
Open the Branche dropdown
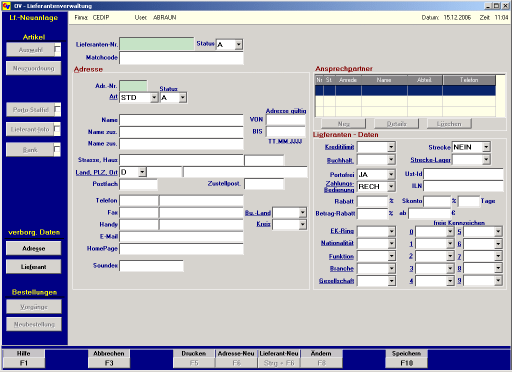click(392, 268)
